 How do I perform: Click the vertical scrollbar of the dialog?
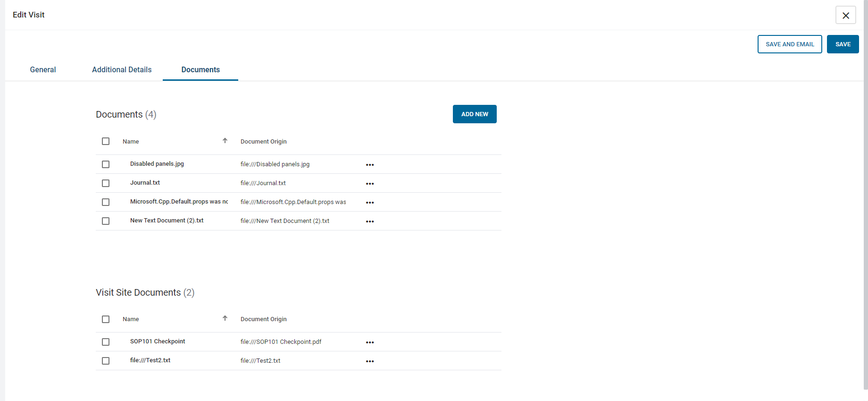pyautogui.click(x=866, y=195)
